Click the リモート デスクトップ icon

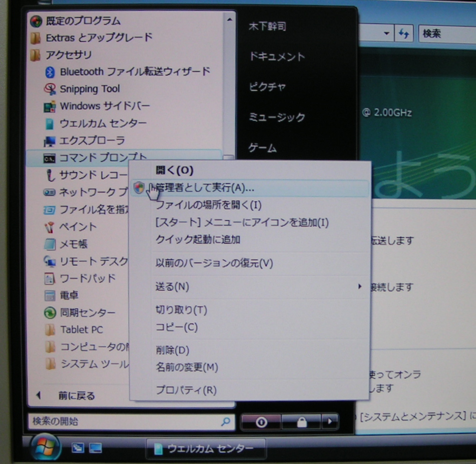click(x=50, y=261)
